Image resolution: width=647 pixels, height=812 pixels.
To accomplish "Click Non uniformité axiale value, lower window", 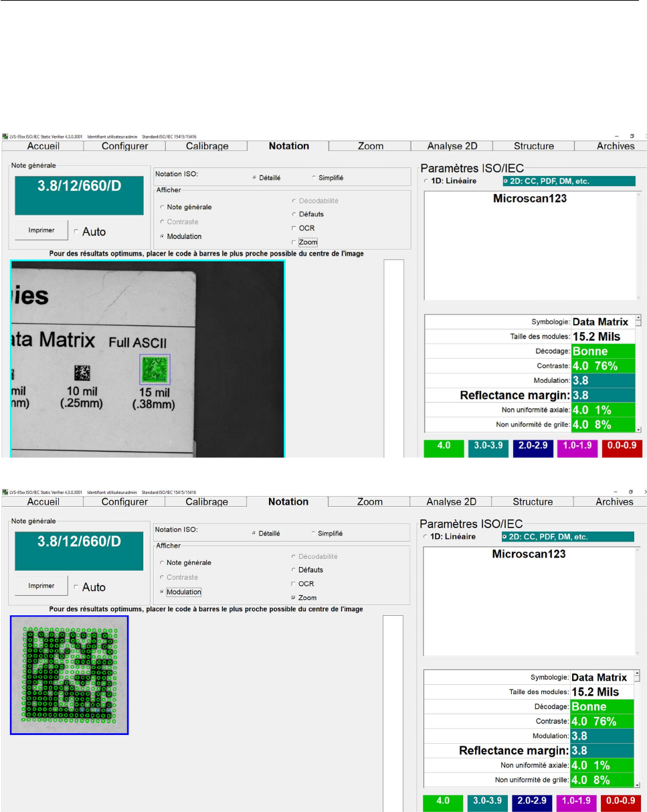I will 602,765.
